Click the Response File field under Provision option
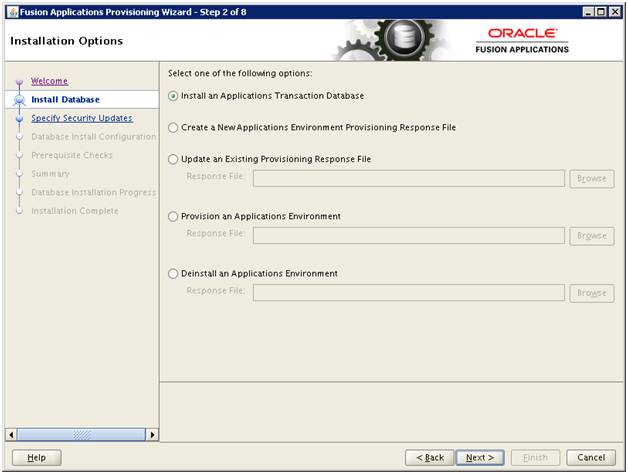The image size is (628, 474). (x=409, y=236)
